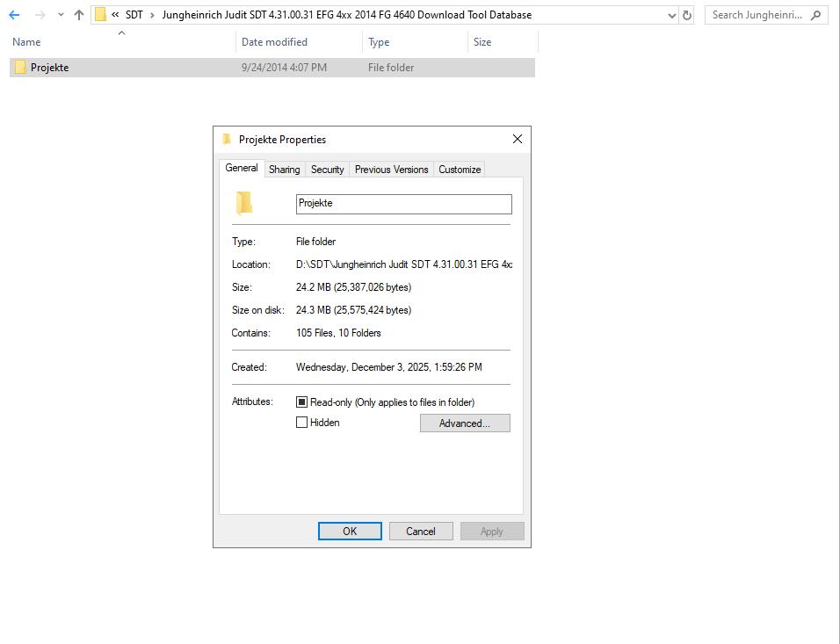Expand the chevron after SDT breadcrumb

(152, 15)
